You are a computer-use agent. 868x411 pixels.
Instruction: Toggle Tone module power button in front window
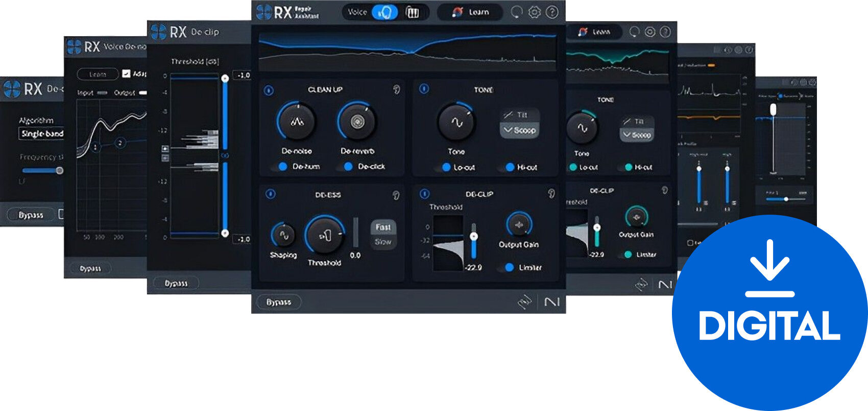tap(424, 89)
